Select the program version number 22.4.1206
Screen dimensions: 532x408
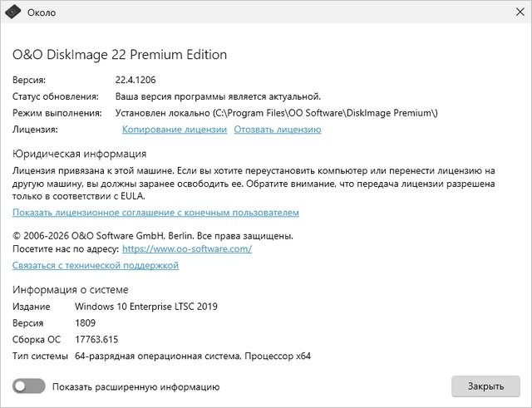[135, 80]
